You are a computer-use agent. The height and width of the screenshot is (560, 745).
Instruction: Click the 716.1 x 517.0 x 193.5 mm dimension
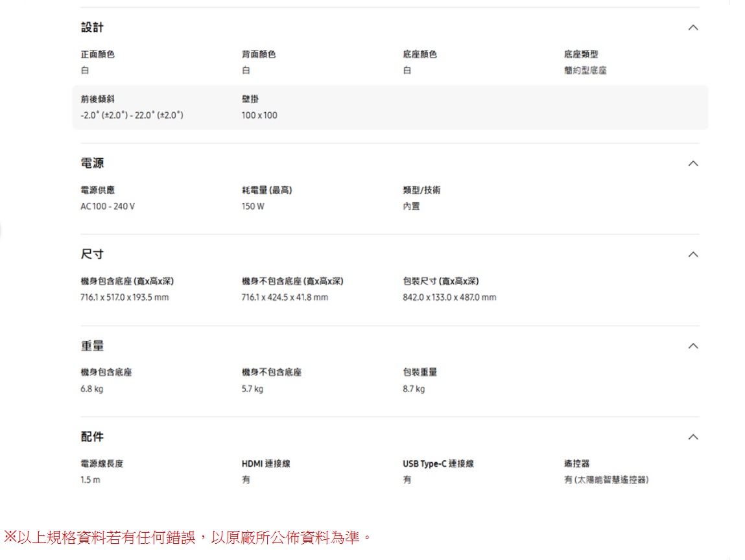124,297
